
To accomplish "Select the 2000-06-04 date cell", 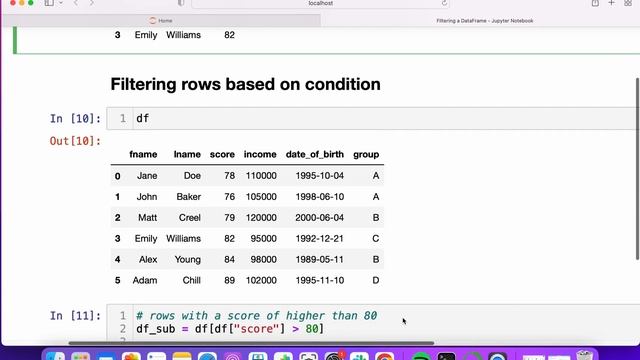I will click(x=320, y=218).
